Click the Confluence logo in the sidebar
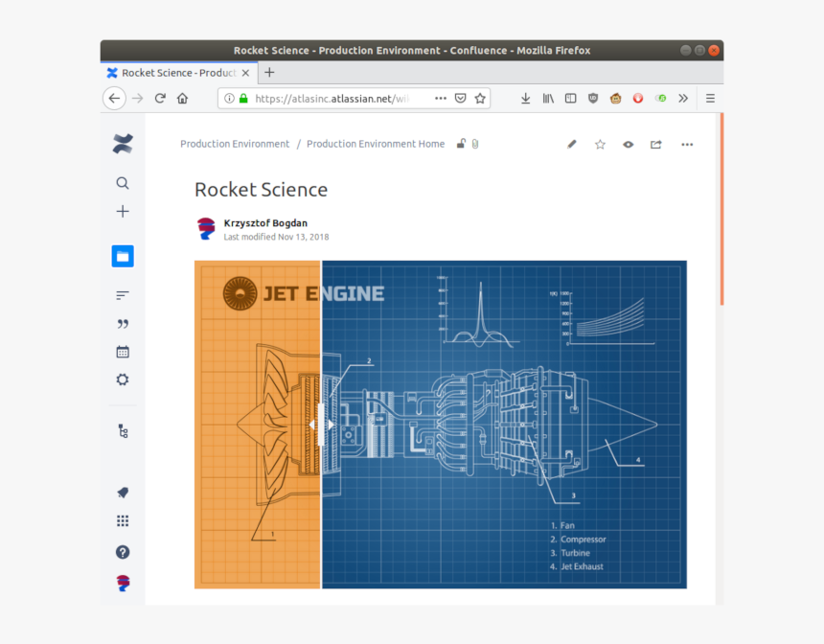 pos(123,144)
